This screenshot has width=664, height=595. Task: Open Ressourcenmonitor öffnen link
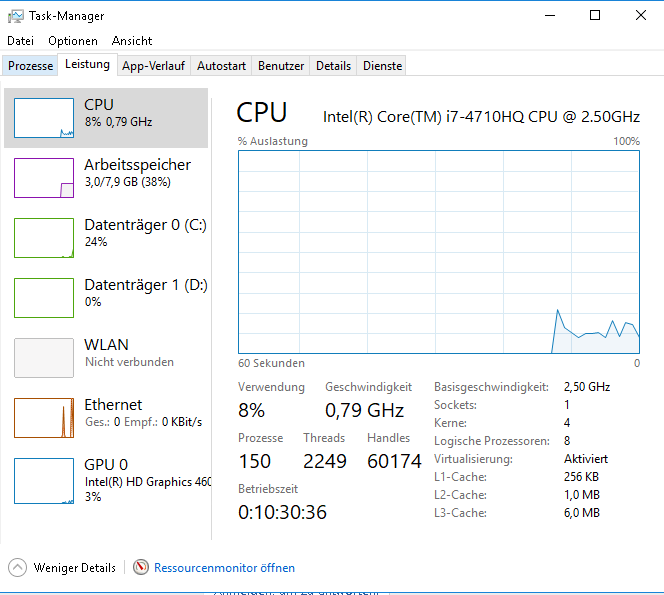[224, 568]
